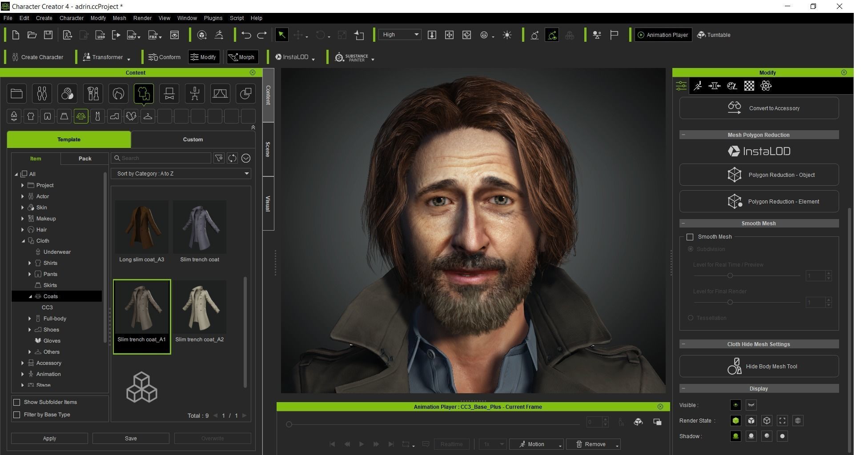Screen dimensions: 868x455
Task: Toggle the Visible eye-closed icon
Action: [x=751, y=405]
